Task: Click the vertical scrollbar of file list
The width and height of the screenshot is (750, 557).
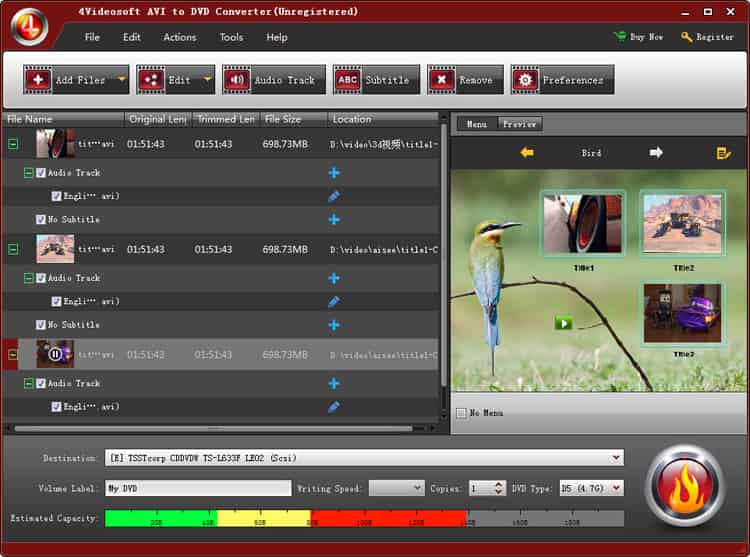Action: pos(444,255)
